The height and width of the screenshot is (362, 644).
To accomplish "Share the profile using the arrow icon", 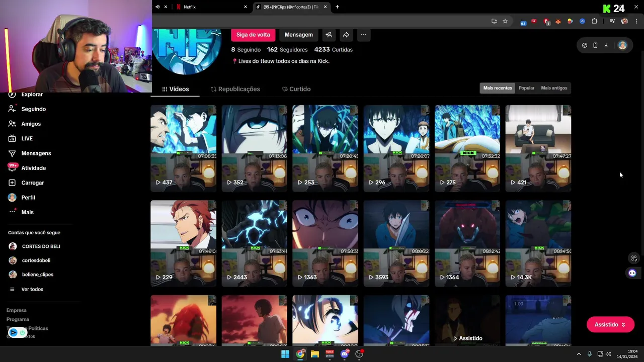I will 346,35.
